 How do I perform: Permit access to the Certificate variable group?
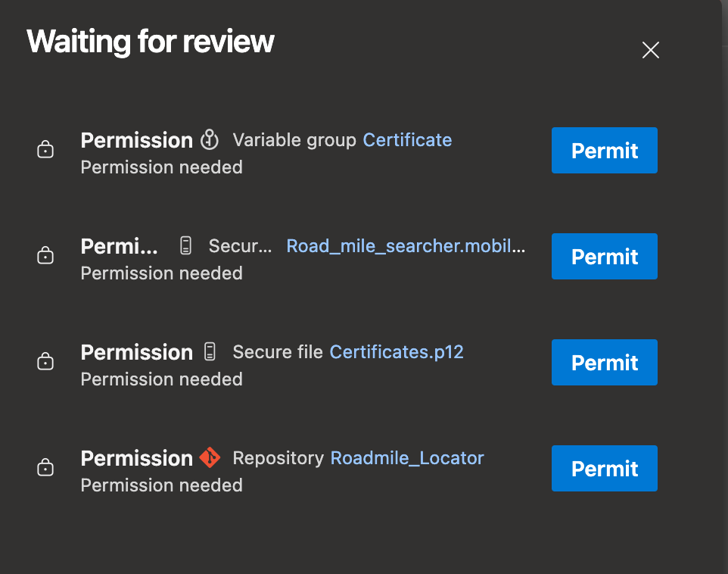[604, 151]
